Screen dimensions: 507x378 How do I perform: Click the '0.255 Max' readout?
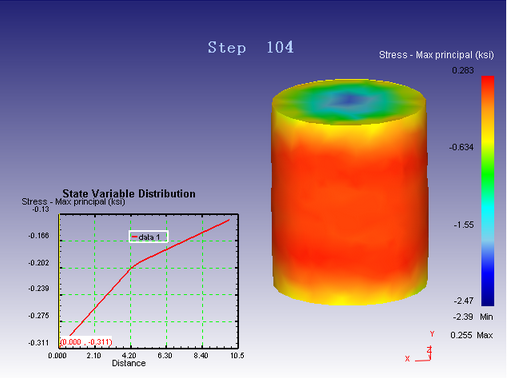(471, 335)
